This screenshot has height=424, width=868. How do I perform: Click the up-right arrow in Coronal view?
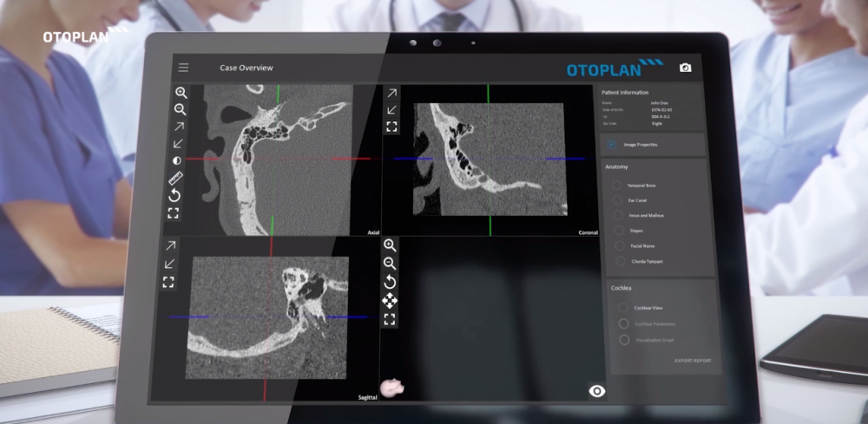[x=392, y=93]
